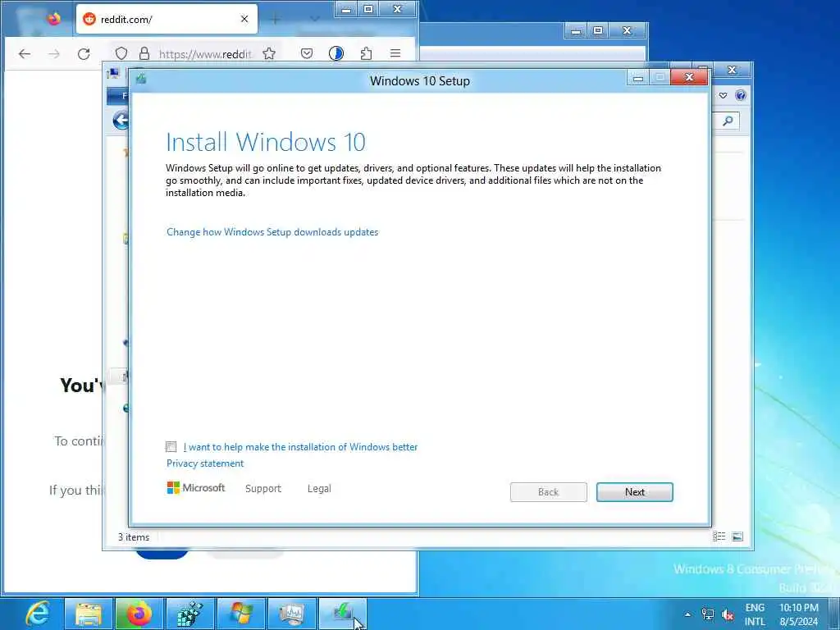This screenshot has width=840, height=630.
Task: Minimize the Windows 10 Setup window
Action: pyautogui.click(x=638, y=78)
